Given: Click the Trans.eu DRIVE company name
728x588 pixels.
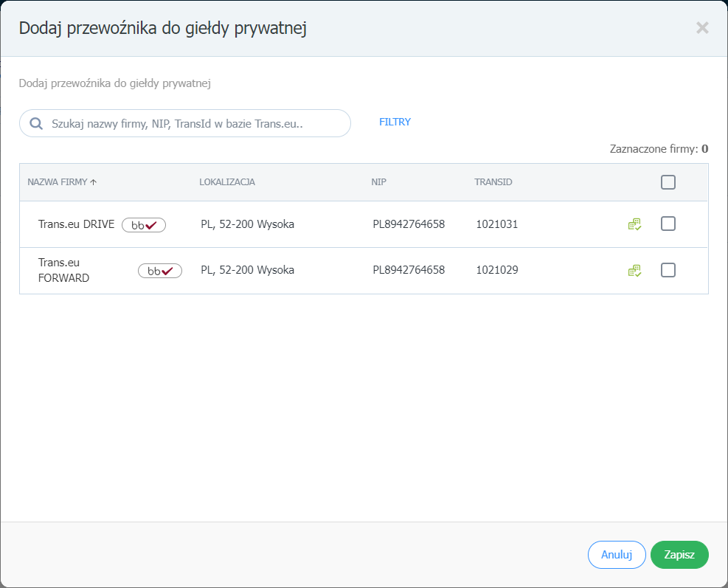Looking at the screenshot, I should (x=76, y=224).
